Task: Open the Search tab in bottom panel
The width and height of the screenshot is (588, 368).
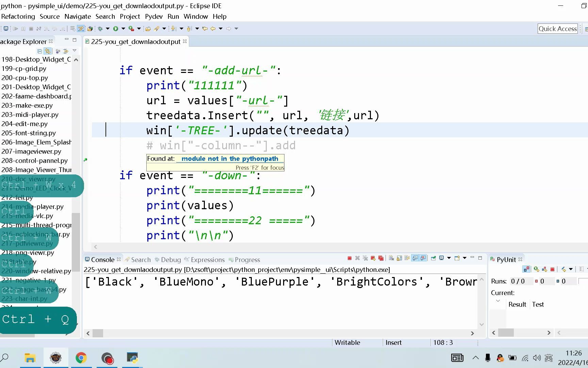Action: click(138, 260)
